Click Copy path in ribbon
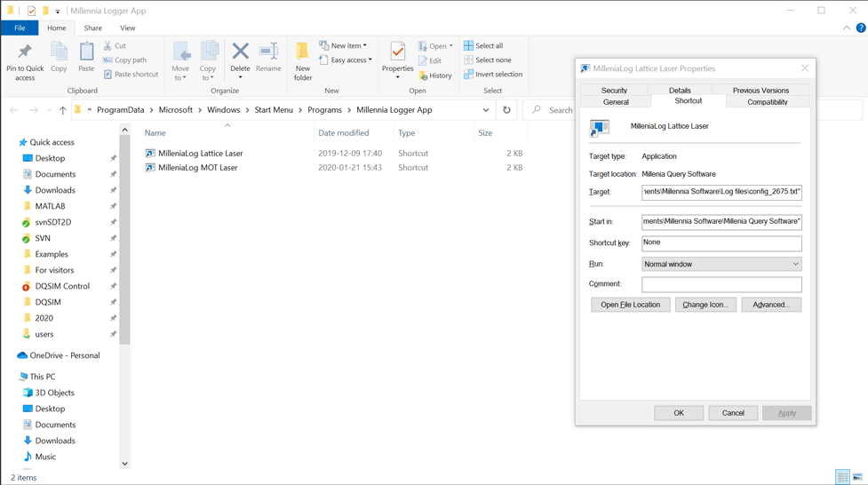The height and width of the screenshot is (485, 868). click(124, 60)
